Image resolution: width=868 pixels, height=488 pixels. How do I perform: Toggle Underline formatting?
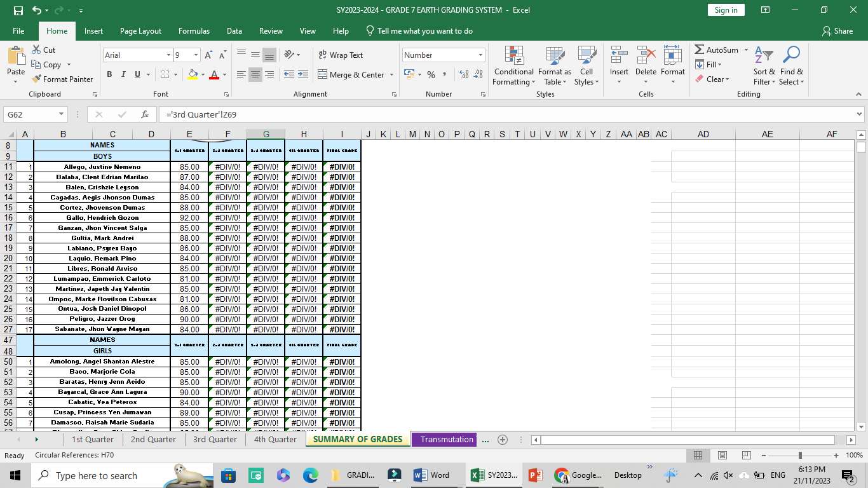137,74
